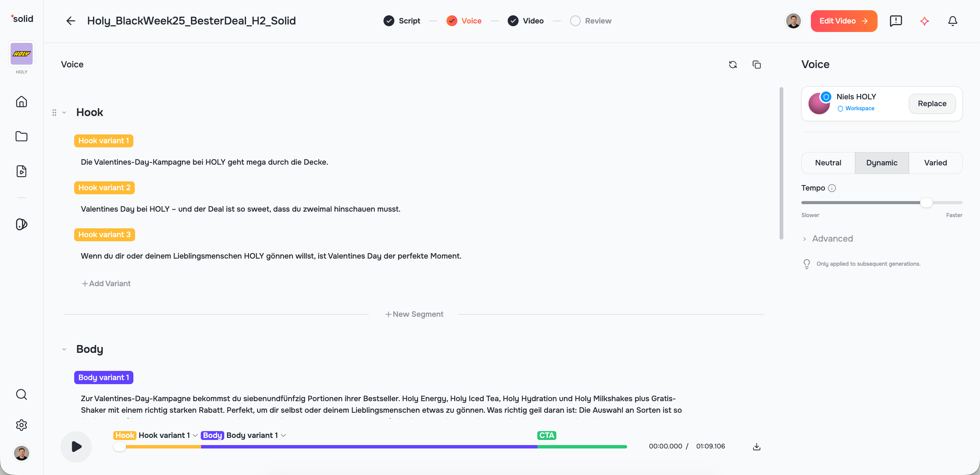Replace the Niels HOLY voice
The height and width of the screenshot is (475, 980).
point(932,103)
